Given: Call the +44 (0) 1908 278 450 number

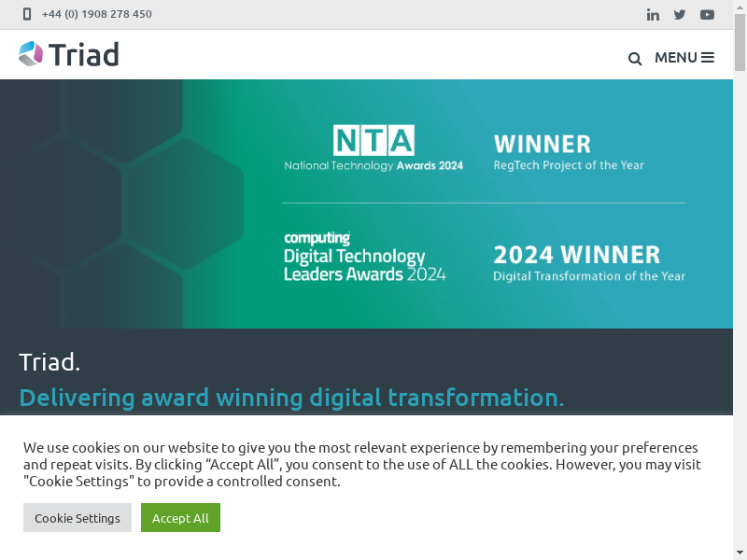Looking at the screenshot, I should 97,14.
